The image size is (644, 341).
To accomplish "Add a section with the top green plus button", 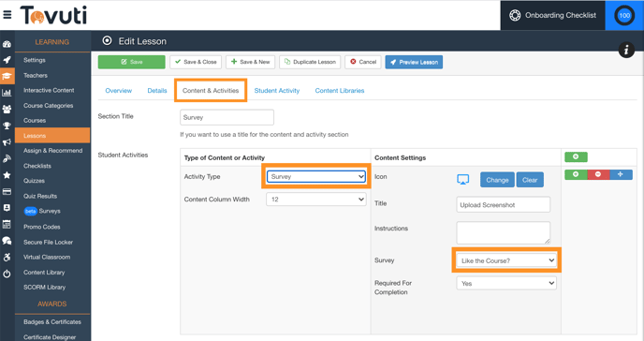I will click(576, 157).
